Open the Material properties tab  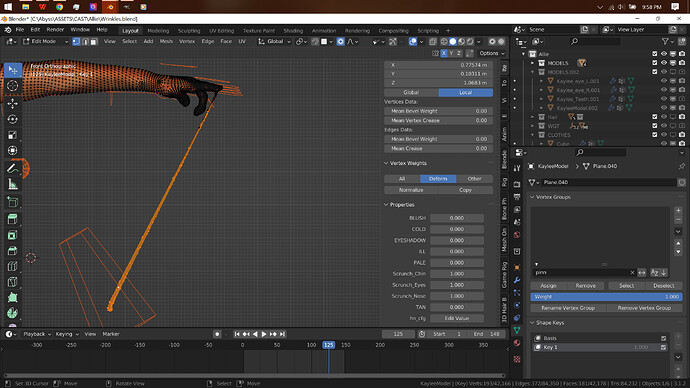point(517,343)
